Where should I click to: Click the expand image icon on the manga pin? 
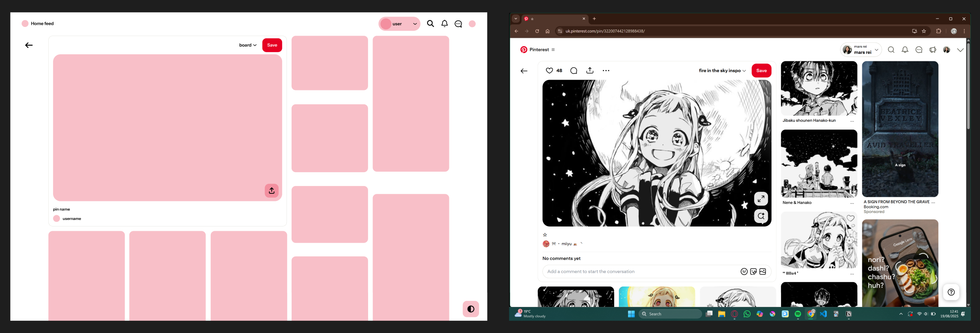pos(761,199)
